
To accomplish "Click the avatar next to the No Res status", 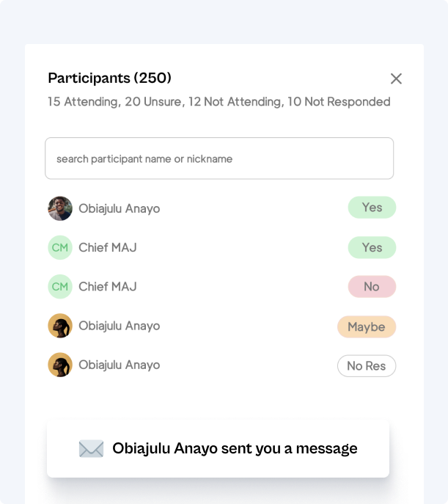I will [60, 365].
